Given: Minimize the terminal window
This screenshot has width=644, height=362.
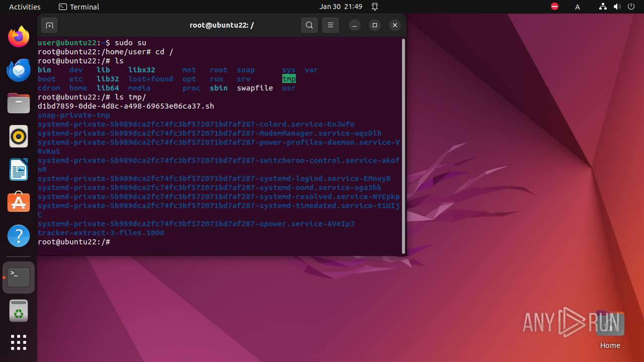Looking at the screenshot, I should 355,25.
